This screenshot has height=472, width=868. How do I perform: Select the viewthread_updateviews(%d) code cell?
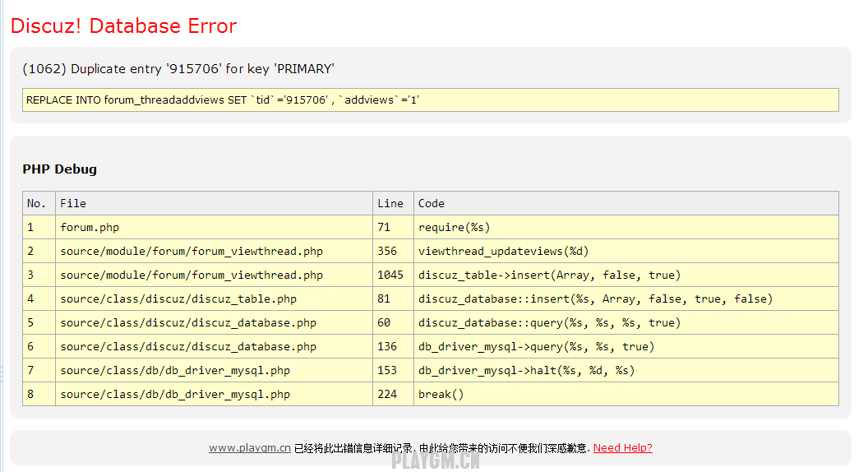(626, 251)
